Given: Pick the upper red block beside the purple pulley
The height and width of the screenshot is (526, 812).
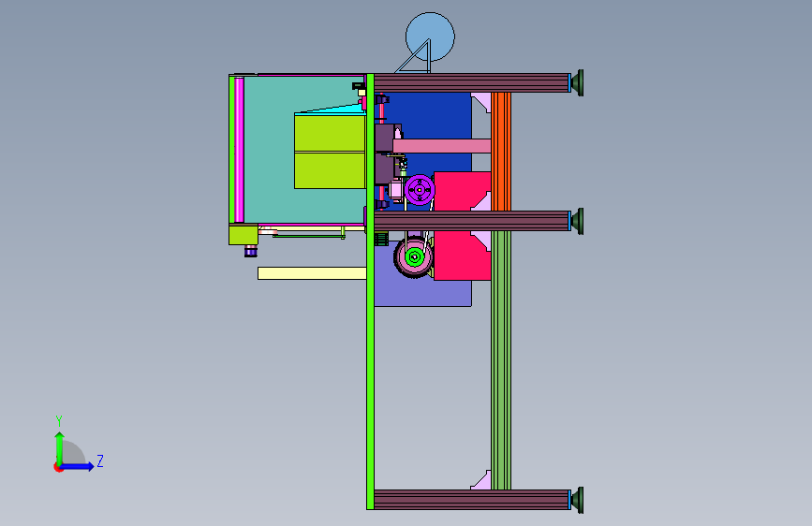Looking at the screenshot, I should coord(462,191).
